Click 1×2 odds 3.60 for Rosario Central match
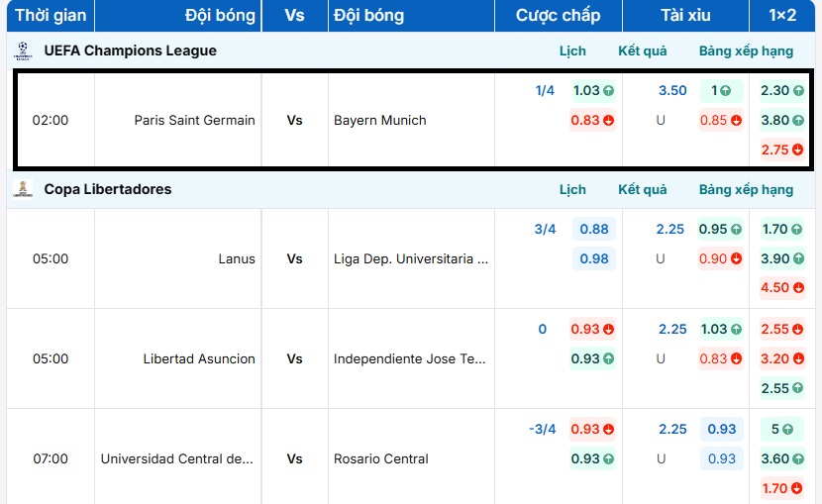This screenshot has height=504, width=822. [x=782, y=458]
